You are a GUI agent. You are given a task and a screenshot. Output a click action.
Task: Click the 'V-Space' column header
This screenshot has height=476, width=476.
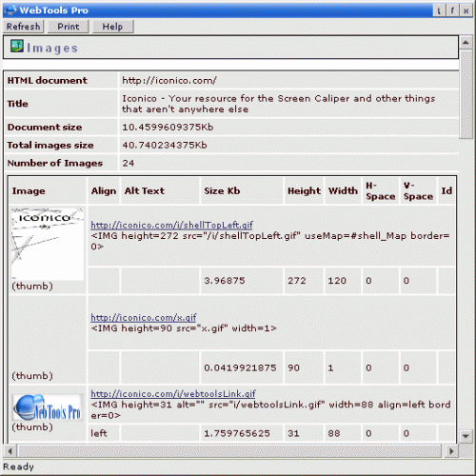(418, 191)
